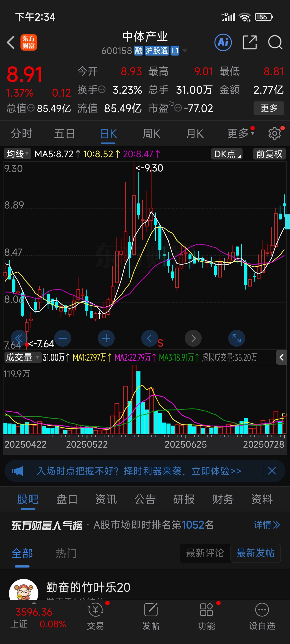This screenshot has width=290, height=644.
Task: Zoom out chart with minus button
Action: [x=63, y=338]
